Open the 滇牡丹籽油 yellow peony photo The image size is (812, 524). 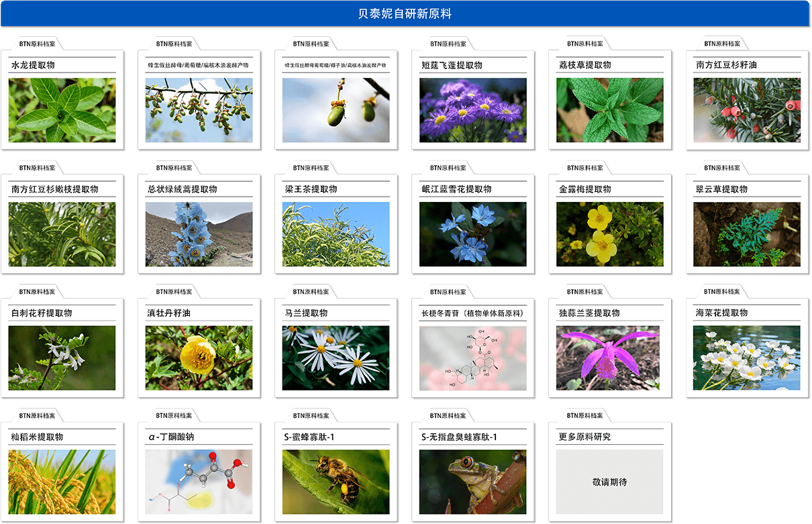coord(199,358)
